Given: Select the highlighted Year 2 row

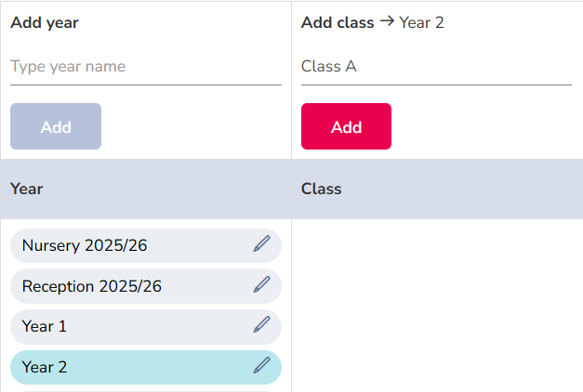Looking at the screenshot, I should tap(146, 367).
